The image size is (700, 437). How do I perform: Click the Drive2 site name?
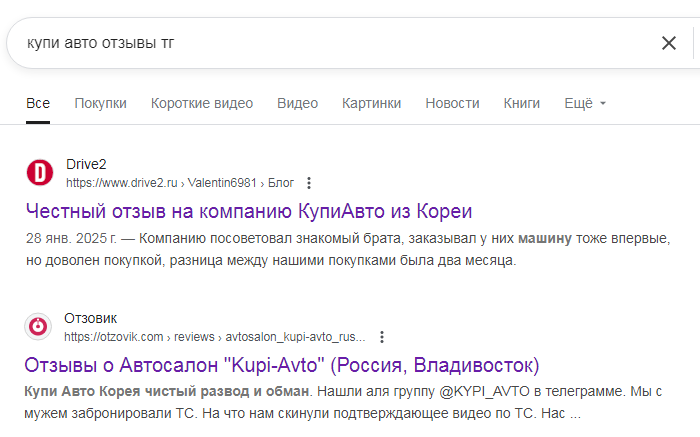(x=86, y=164)
